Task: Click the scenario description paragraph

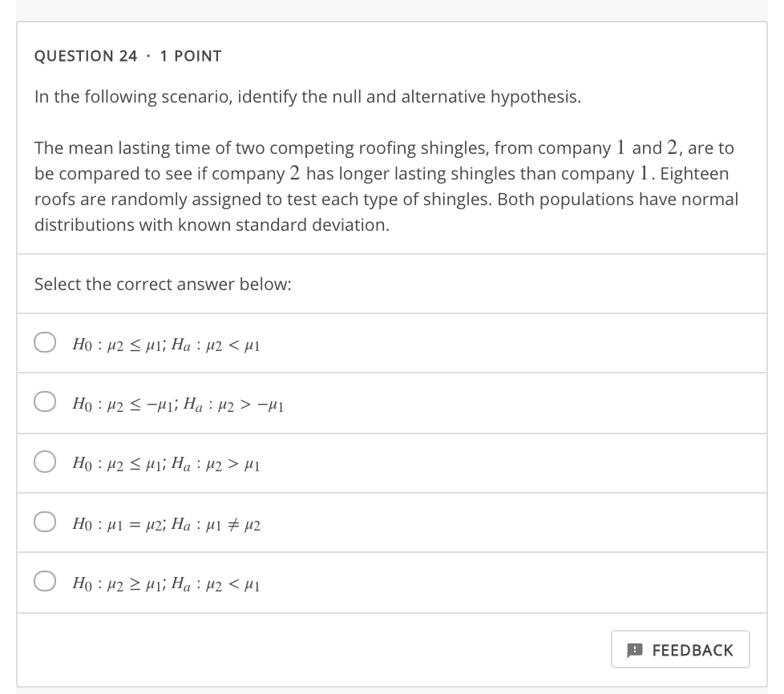Action: coord(385,186)
